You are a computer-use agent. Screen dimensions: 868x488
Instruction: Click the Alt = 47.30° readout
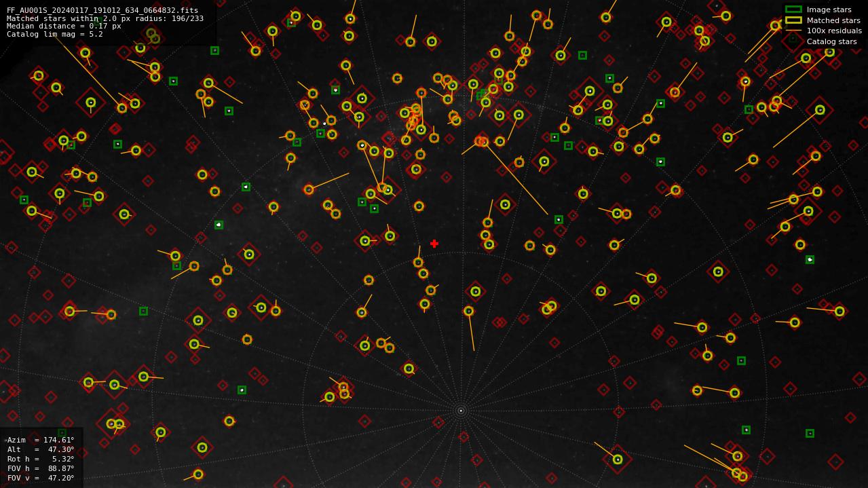click(x=41, y=449)
